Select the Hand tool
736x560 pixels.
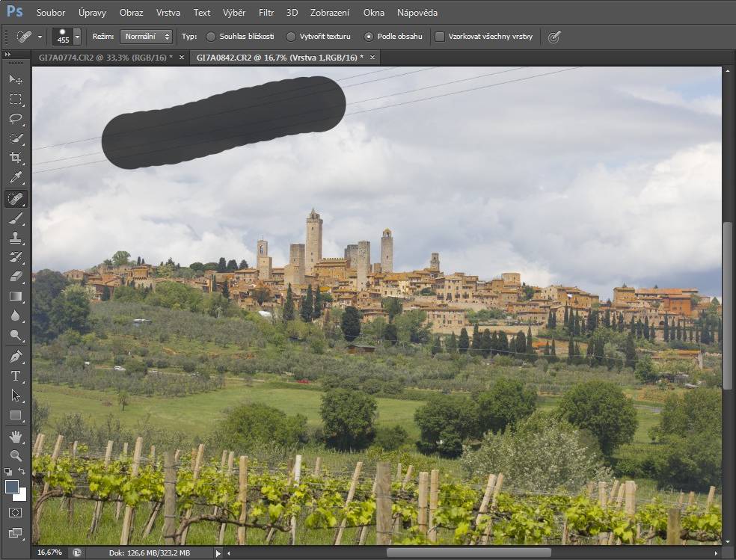point(15,436)
